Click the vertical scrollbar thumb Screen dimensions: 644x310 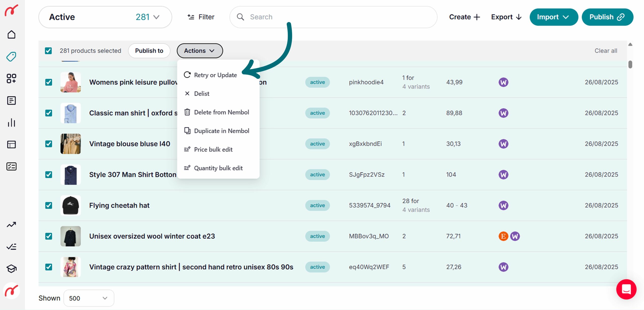point(630,64)
